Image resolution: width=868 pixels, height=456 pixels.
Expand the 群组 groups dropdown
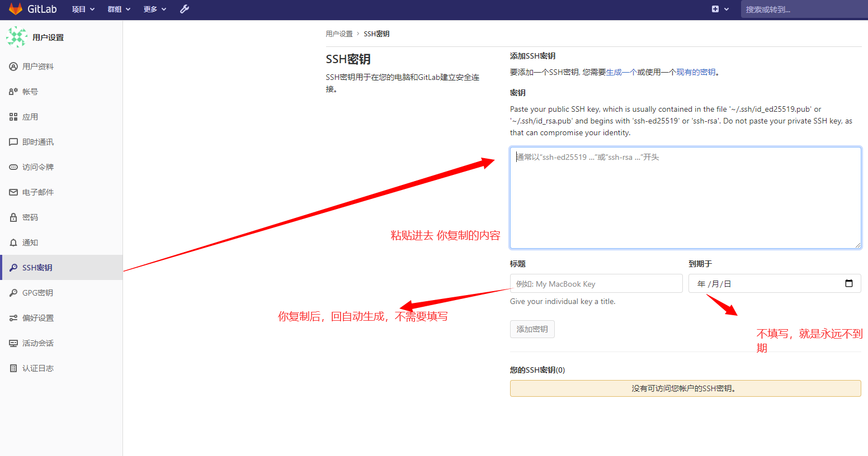[x=119, y=9]
